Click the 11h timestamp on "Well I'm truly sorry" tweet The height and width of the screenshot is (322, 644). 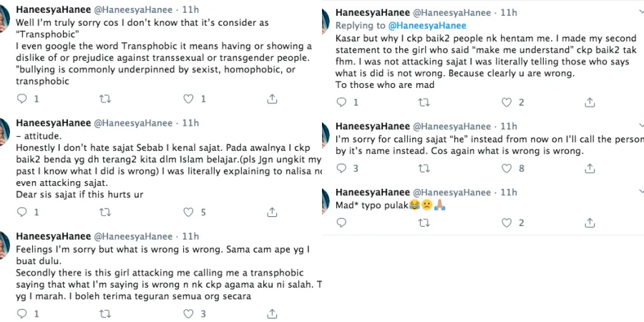click(x=190, y=10)
